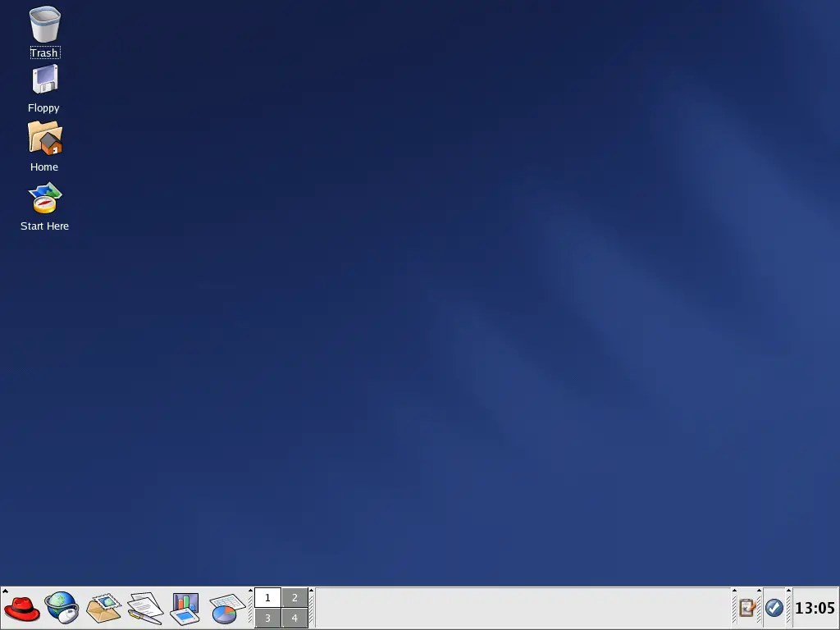This screenshot has height=630, width=840.
Task: Open the presentation bar chart launcher
Action: coord(185,609)
